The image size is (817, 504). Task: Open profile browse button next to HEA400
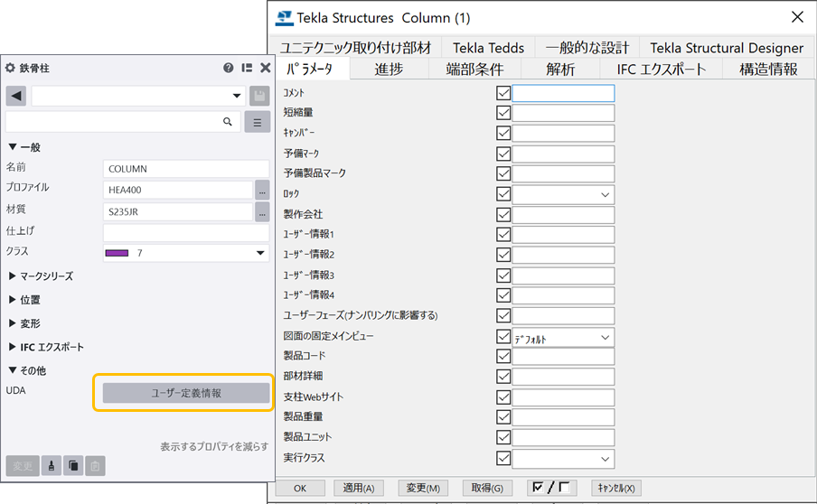[262, 191]
